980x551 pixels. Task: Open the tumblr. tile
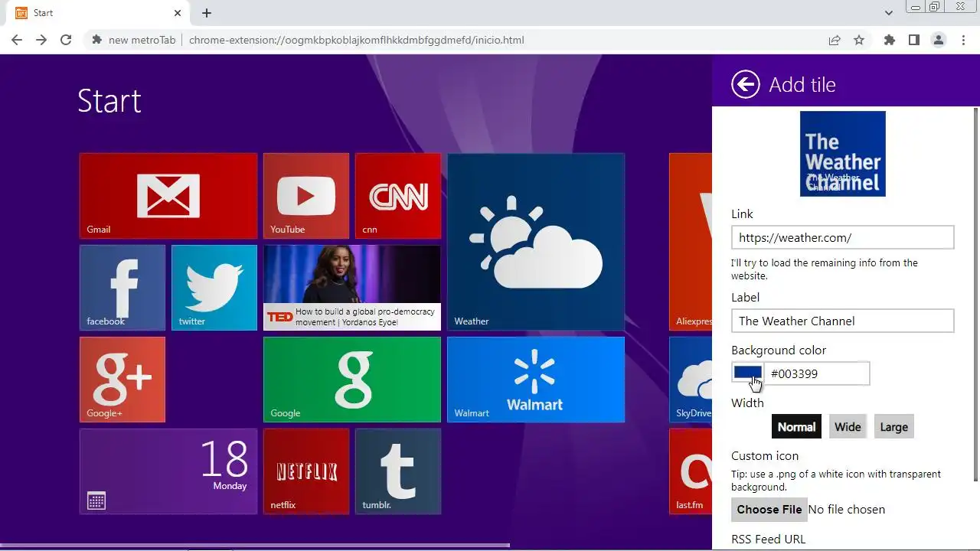398,471
